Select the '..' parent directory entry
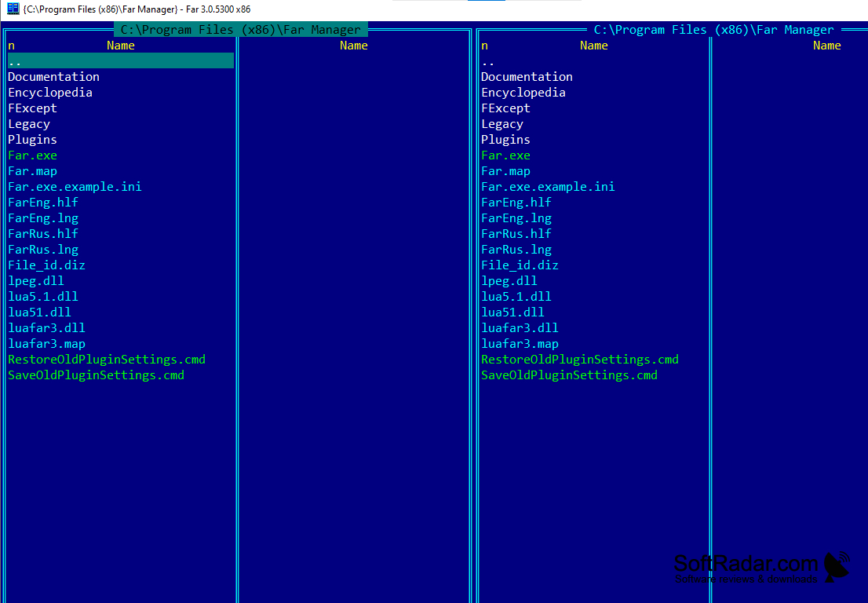The height and width of the screenshot is (603, 868). coord(14,60)
